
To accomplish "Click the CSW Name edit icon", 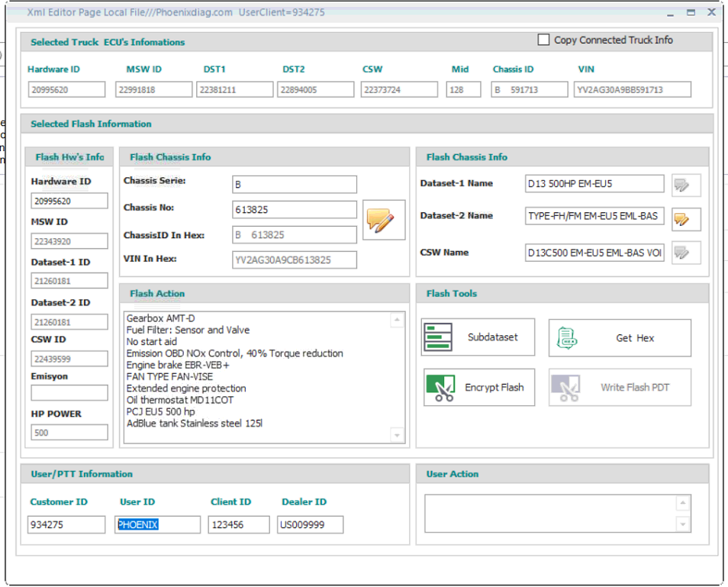I will 686,253.
